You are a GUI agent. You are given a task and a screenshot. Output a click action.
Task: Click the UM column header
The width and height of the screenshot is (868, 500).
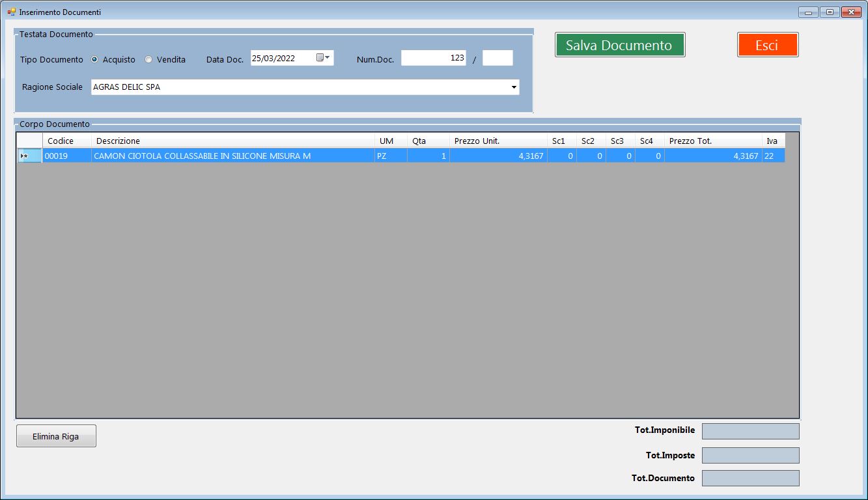click(391, 141)
